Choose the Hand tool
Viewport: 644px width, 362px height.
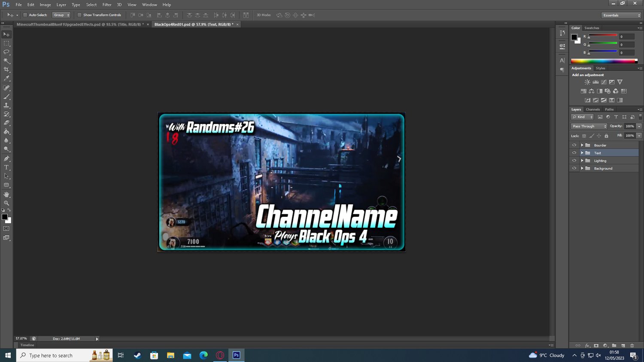[6, 195]
